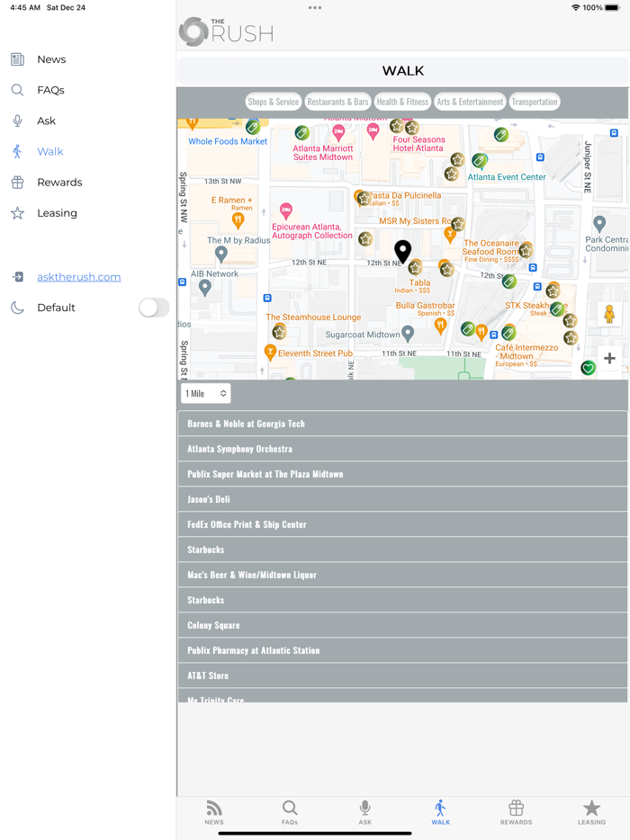Filter by Health & Fitness
630x840 pixels.
pyautogui.click(x=402, y=102)
